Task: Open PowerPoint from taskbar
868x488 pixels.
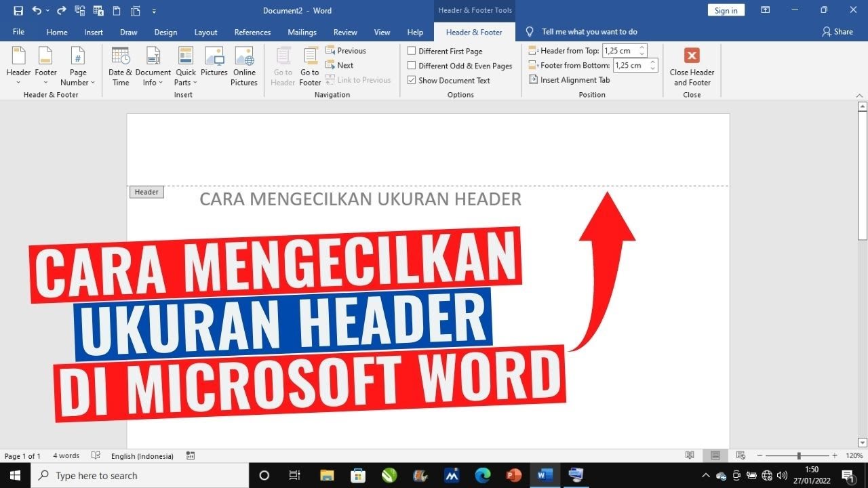Action: (x=514, y=476)
